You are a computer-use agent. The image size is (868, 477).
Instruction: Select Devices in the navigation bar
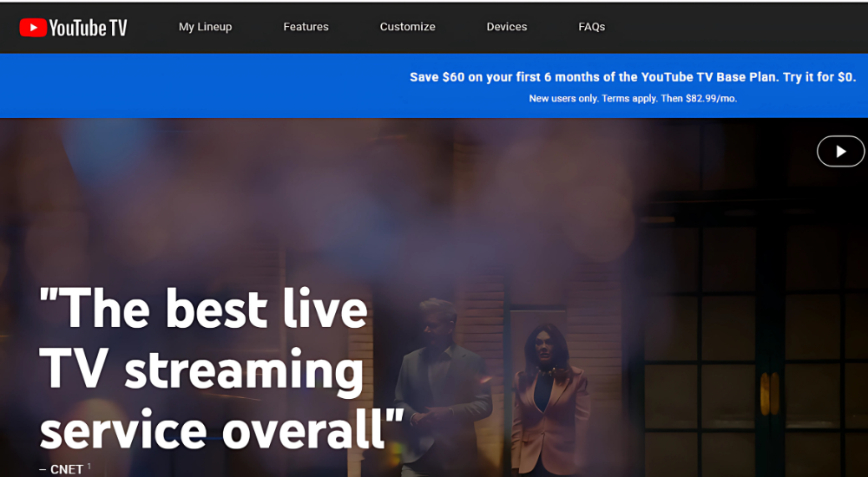point(507,27)
